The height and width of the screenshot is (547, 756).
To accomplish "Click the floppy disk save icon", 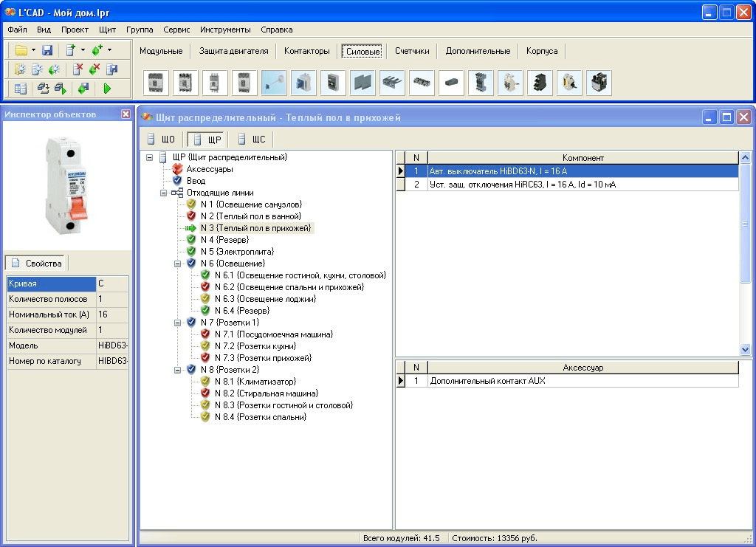I will [x=47, y=50].
